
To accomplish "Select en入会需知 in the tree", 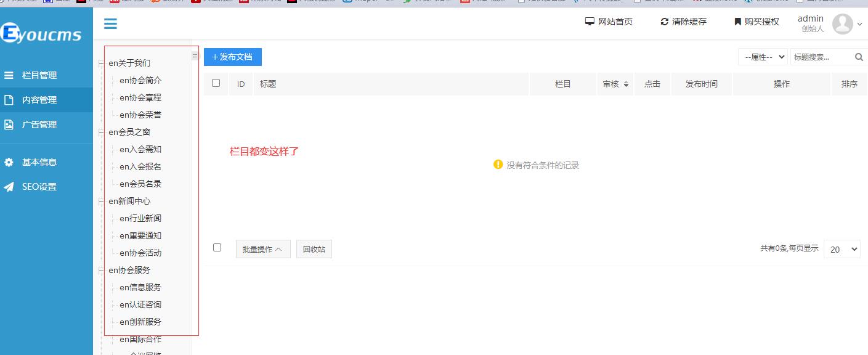I will click(x=140, y=149).
